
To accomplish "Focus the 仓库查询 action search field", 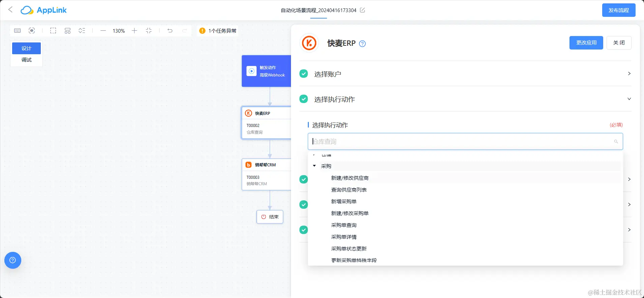I will pos(465,141).
